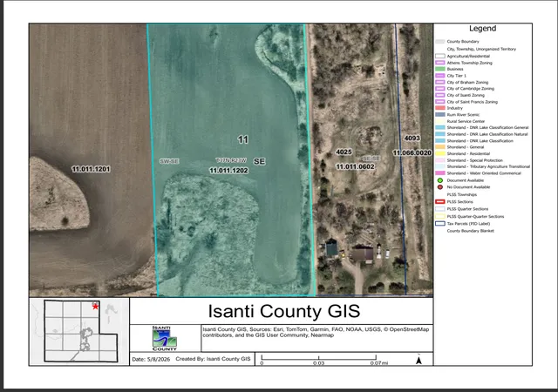
Task: Click 'Shoreland - DNR Lake Classification General' label
Action: pyautogui.click(x=488, y=127)
